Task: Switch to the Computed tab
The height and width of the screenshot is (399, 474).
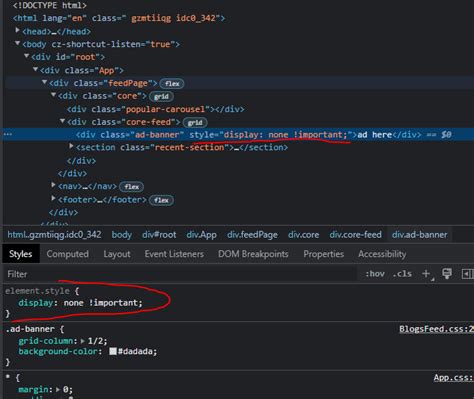Action: coord(68,254)
